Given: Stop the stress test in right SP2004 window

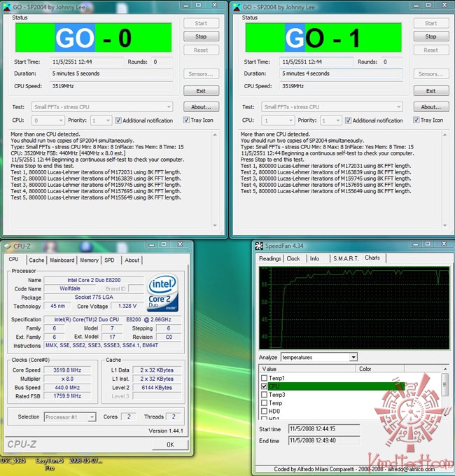Looking at the screenshot, I should point(431,36).
